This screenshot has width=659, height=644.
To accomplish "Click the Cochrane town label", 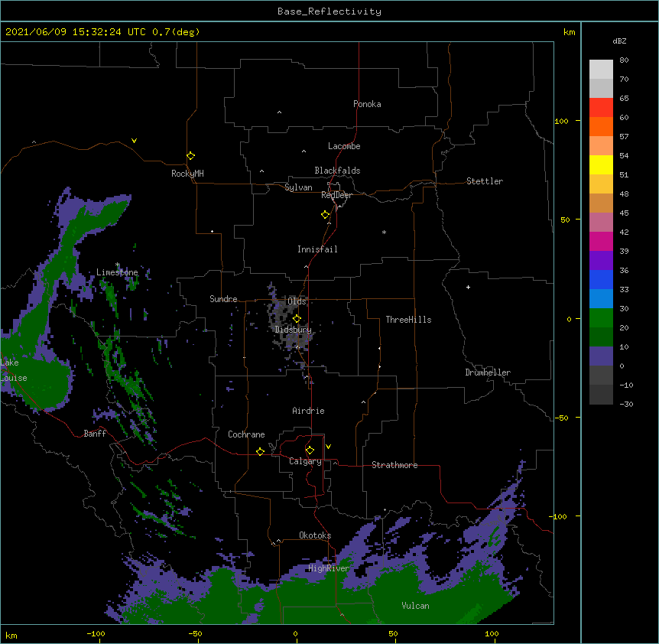I will pos(246,434).
